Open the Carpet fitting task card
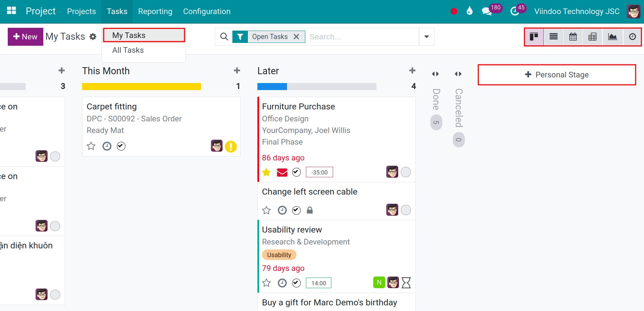The height and width of the screenshot is (311, 644). click(x=161, y=127)
